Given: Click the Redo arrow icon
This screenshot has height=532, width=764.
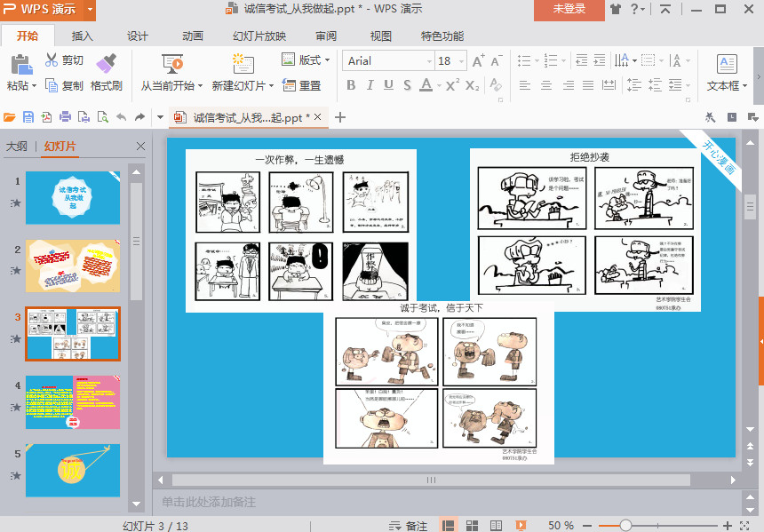Looking at the screenshot, I should (x=139, y=117).
